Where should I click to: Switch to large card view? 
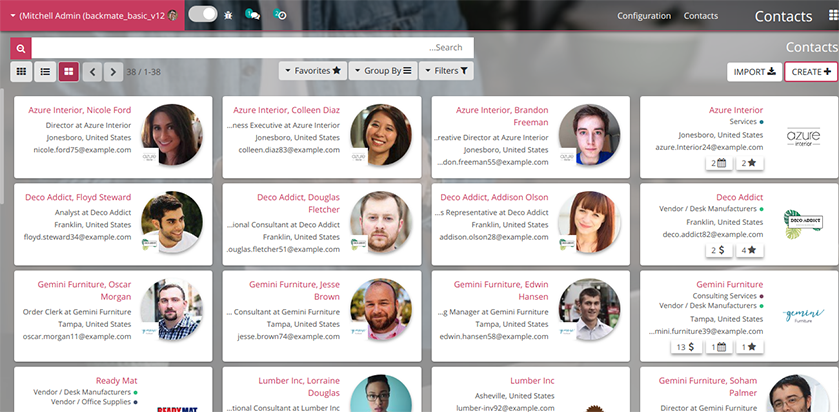(69, 71)
